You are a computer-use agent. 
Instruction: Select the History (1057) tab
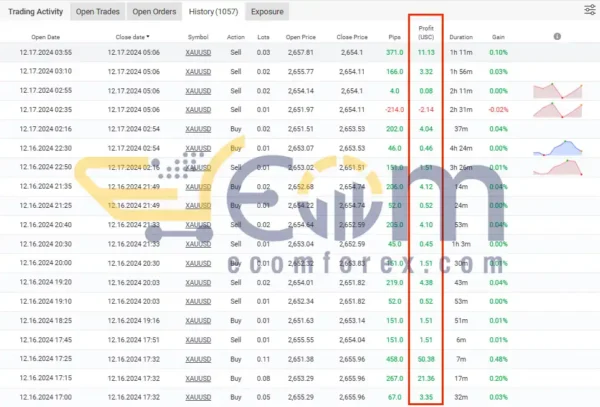coord(213,11)
